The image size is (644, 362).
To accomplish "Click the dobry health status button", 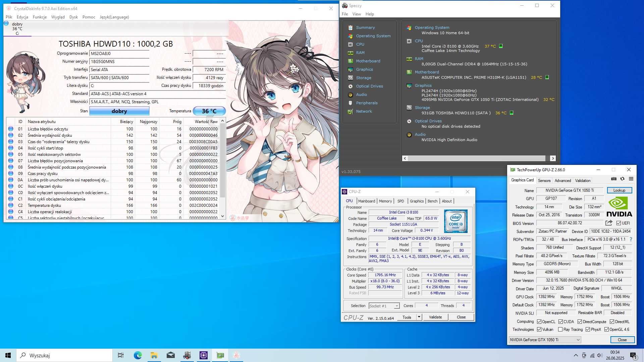I will [x=119, y=111].
